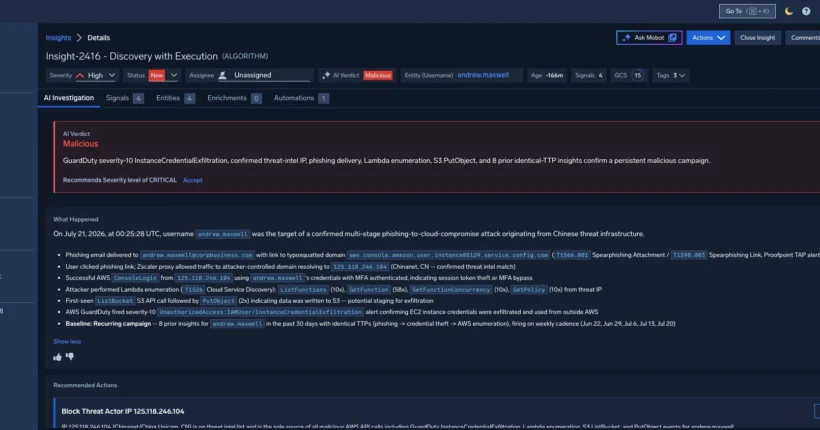This screenshot has height=430, width=820.
Task: Click the typosquatted aws.console.amazon domain chip
Action: coord(448,255)
